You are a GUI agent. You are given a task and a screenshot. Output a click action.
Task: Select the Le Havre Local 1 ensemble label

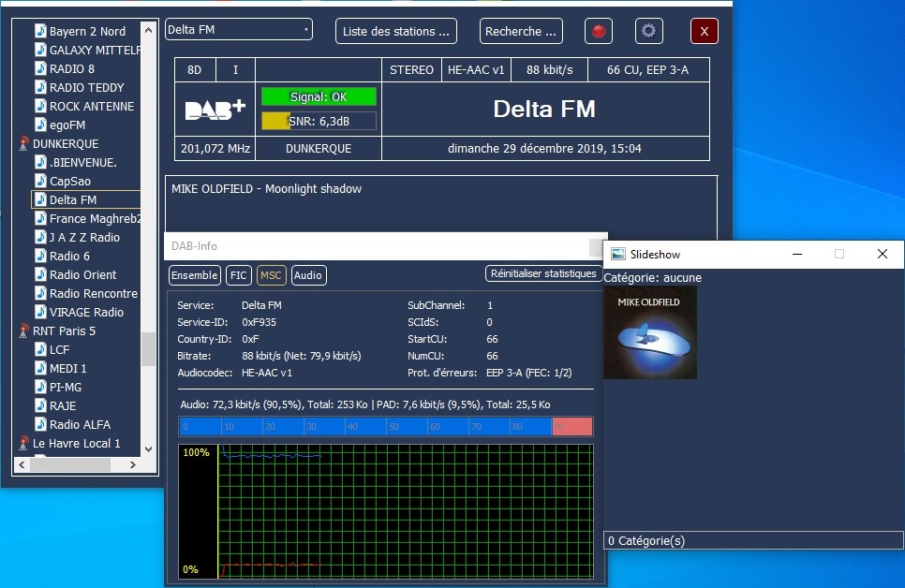76,443
